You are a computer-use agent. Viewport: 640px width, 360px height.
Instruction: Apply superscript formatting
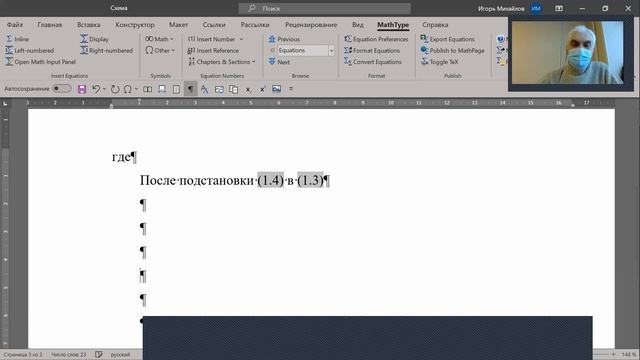[x=262, y=89]
